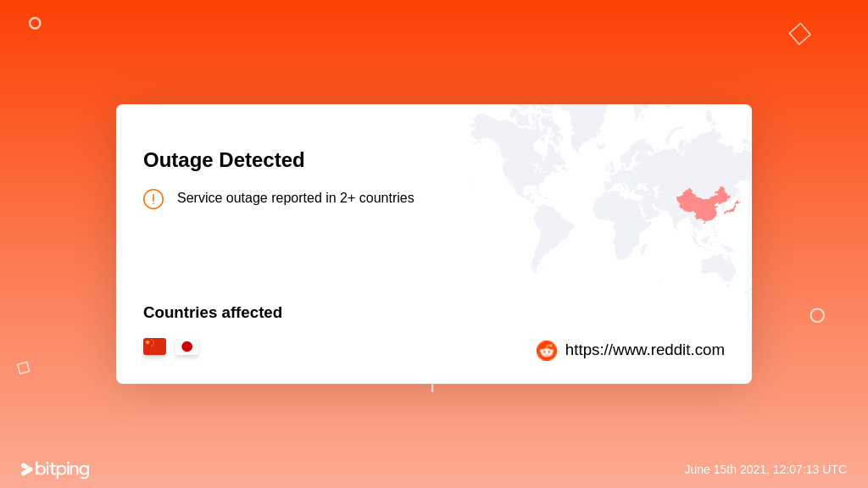Screen dimensions: 868x488
Task: Click the service outage reported text
Action: coord(296,198)
